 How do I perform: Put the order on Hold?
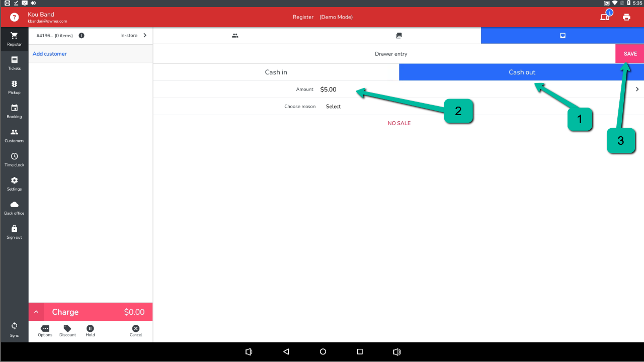90,330
